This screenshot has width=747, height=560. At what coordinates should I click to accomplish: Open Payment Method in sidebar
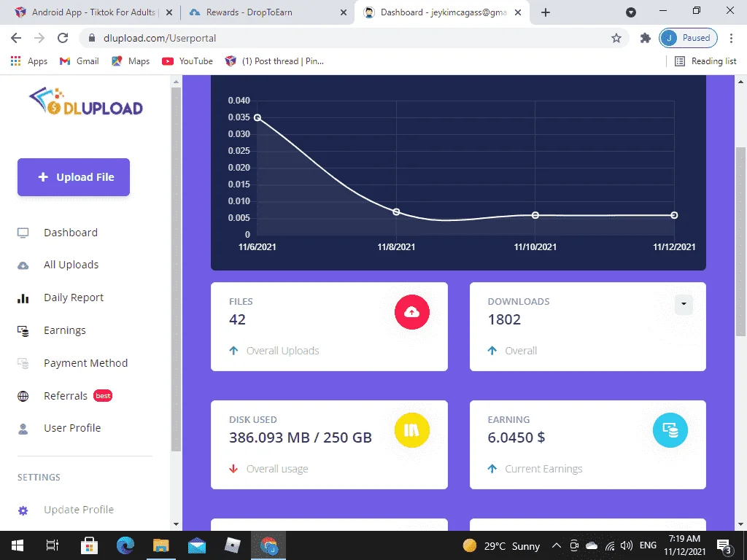point(86,363)
